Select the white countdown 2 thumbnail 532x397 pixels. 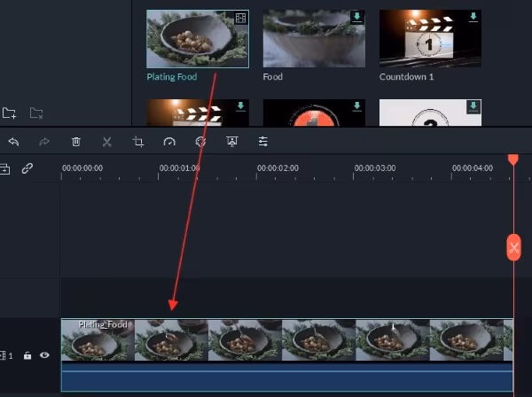click(430, 113)
